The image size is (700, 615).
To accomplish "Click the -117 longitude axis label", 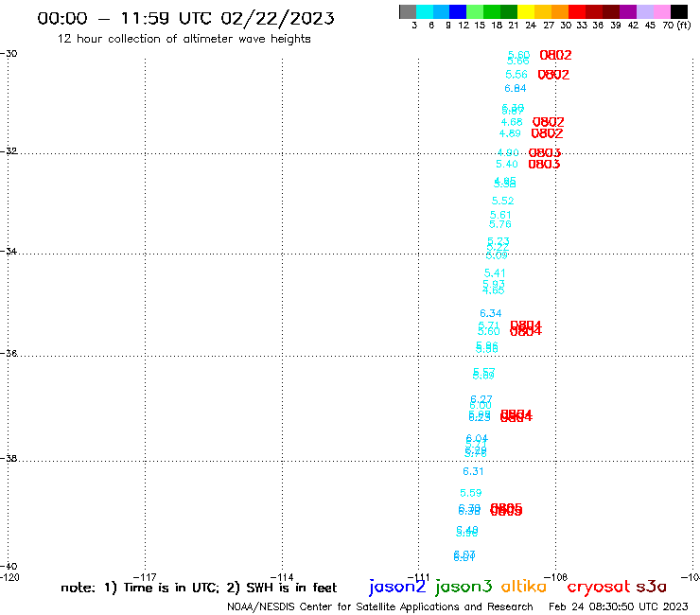I will click(145, 577).
